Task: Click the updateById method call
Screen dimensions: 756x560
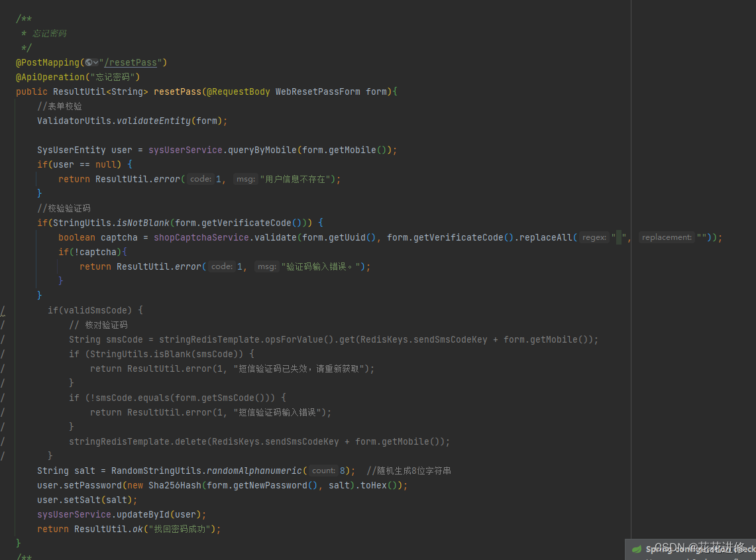Action: pyautogui.click(x=143, y=515)
